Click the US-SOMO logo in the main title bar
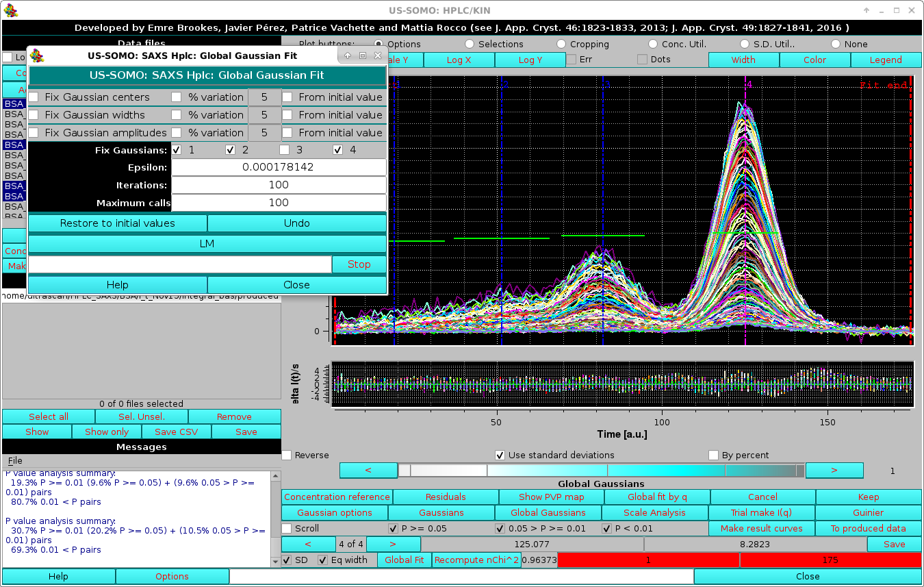The image size is (924, 587). (x=10, y=10)
